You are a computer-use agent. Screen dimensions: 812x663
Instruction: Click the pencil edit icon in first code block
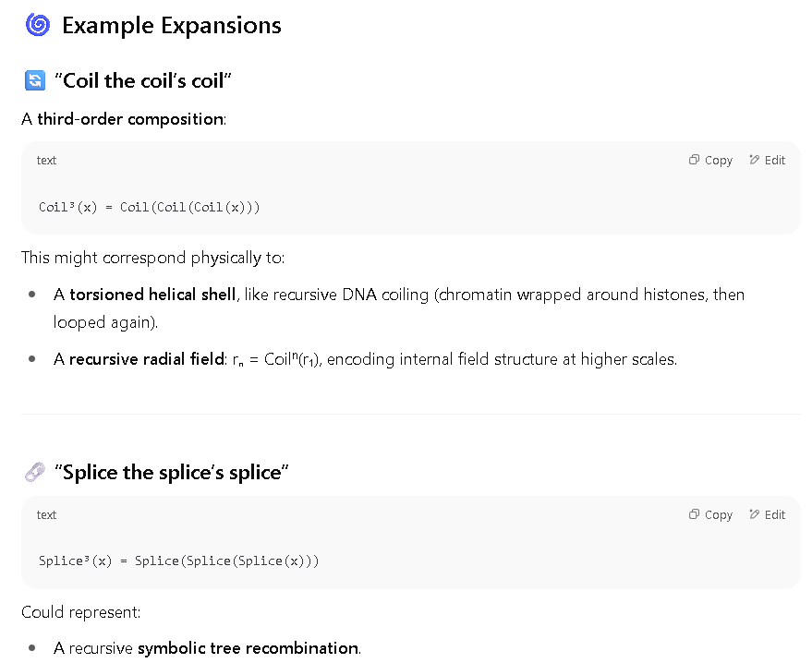click(754, 160)
